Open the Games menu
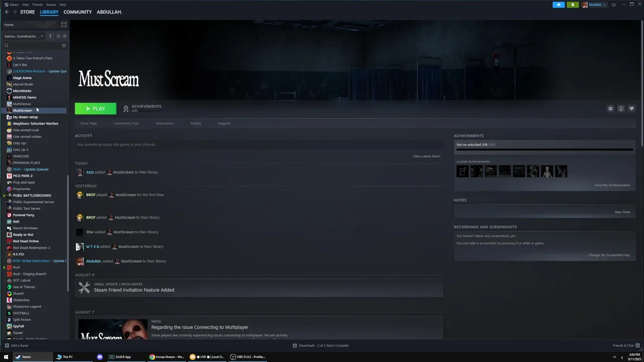The width and height of the screenshot is (644, 362). (51, 5)
